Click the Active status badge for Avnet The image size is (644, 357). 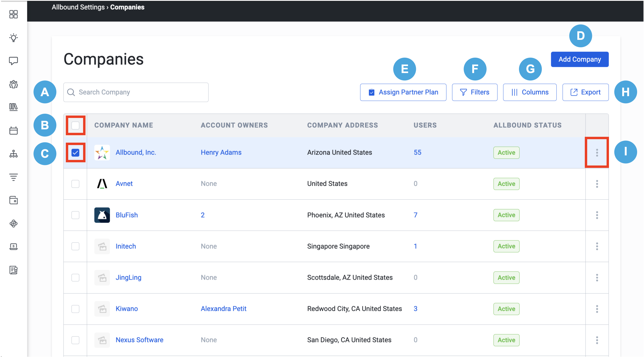[506, 184]
